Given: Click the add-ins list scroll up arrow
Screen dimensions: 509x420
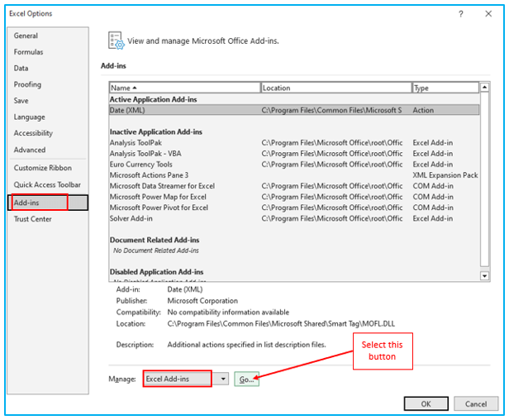Looking at the screenshot, I should pos(484,87).
